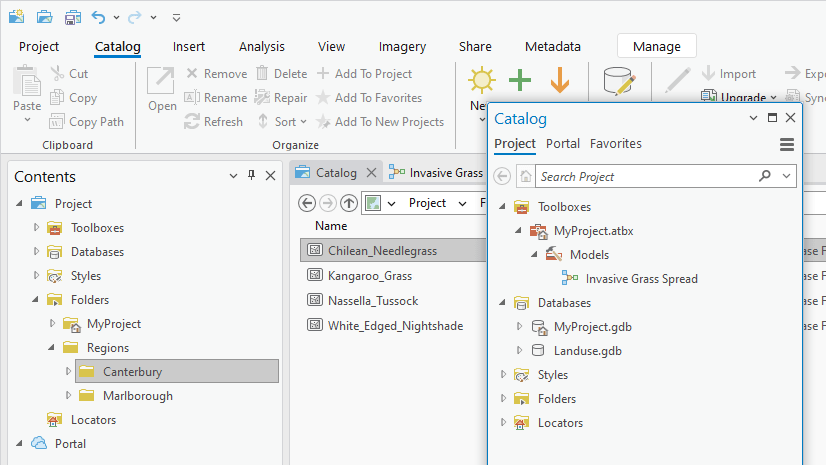Click the Save project icon in the title bar
Screen dimensions: 826x465
coord(73,18)
